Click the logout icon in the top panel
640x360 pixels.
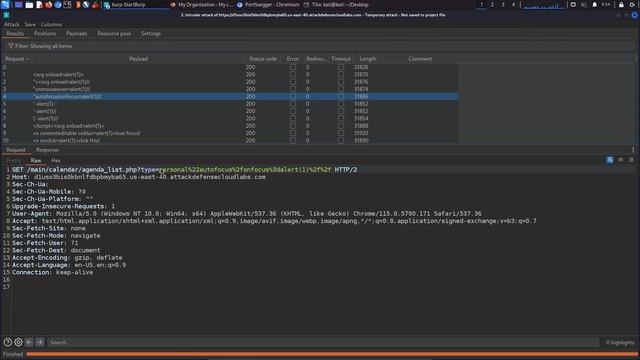pos(632,4)
